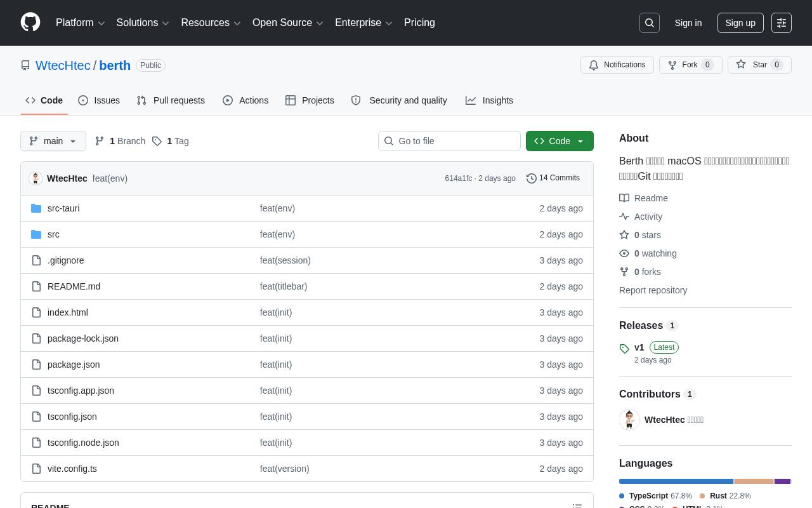Click the index.html file icon
Screen dimensions: 812x508
(x=36, y=312)
